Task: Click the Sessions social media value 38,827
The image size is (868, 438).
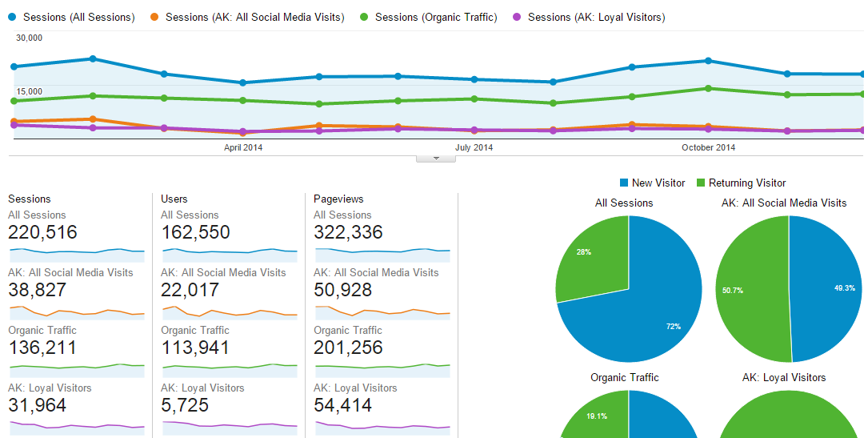Action: (x=37, y=290)
